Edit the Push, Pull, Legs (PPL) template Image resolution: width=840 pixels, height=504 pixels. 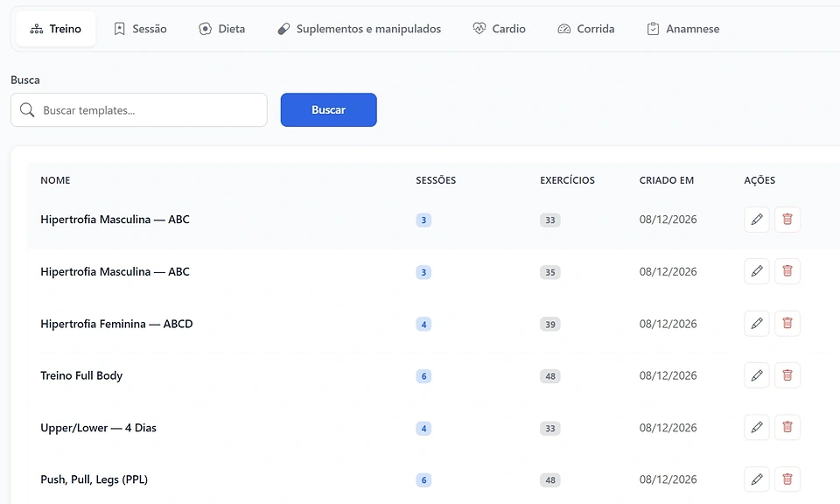756,479
